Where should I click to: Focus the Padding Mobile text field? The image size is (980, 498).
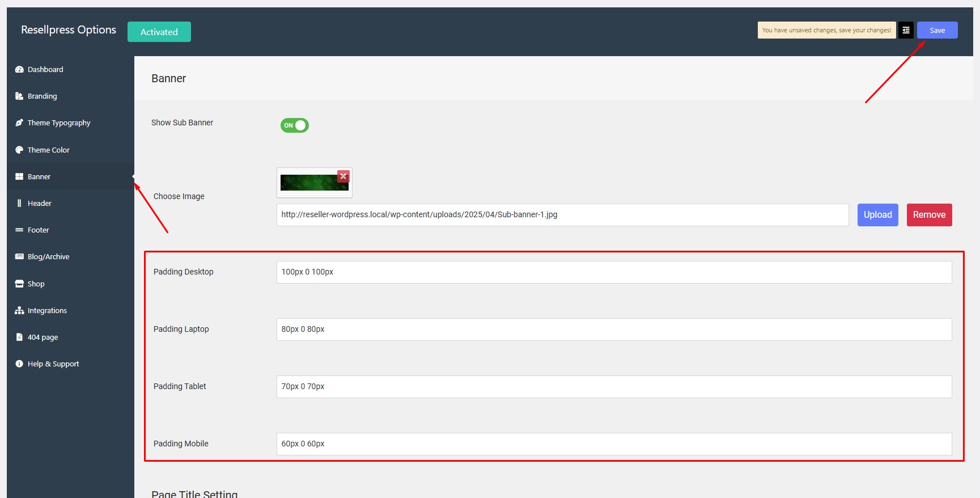pyautogui.click(x=614, y=444)
